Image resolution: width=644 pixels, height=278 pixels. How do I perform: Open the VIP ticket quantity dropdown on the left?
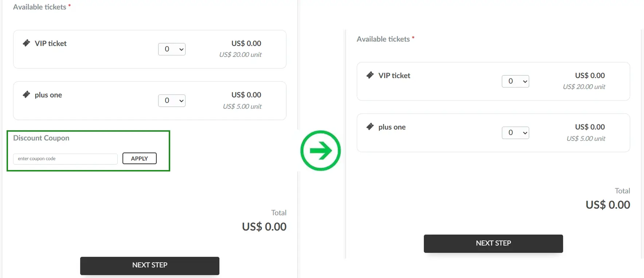(172, 49)
